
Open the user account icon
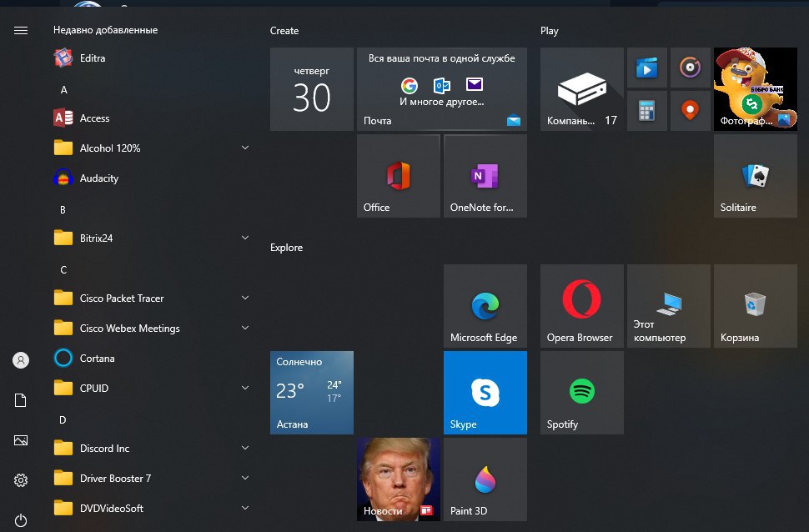tap(21, 360)
